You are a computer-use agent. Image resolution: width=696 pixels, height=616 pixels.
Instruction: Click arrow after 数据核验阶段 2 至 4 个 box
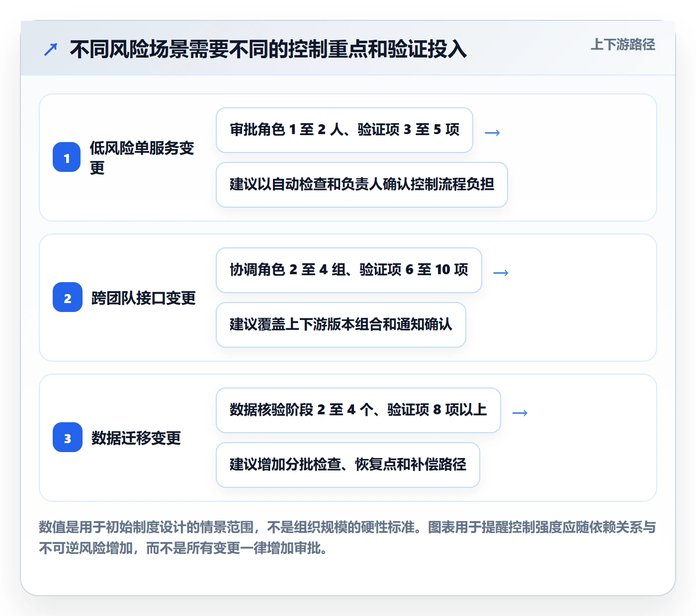[x=520, y=413]
